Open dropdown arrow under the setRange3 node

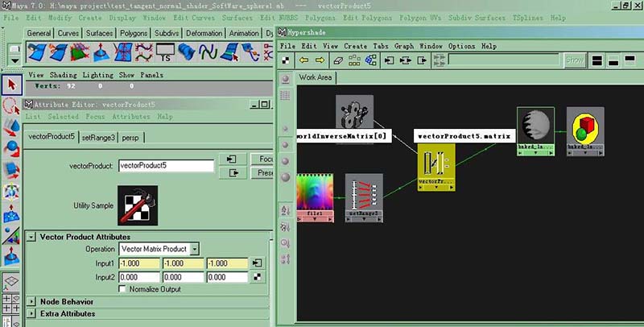pyautogui.click(x=364, y=219)
